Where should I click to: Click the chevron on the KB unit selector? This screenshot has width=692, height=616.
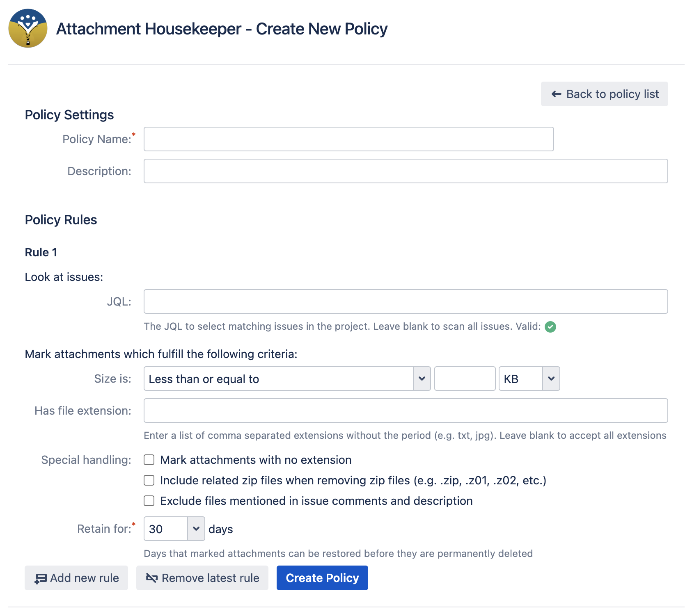pos(551,379)
